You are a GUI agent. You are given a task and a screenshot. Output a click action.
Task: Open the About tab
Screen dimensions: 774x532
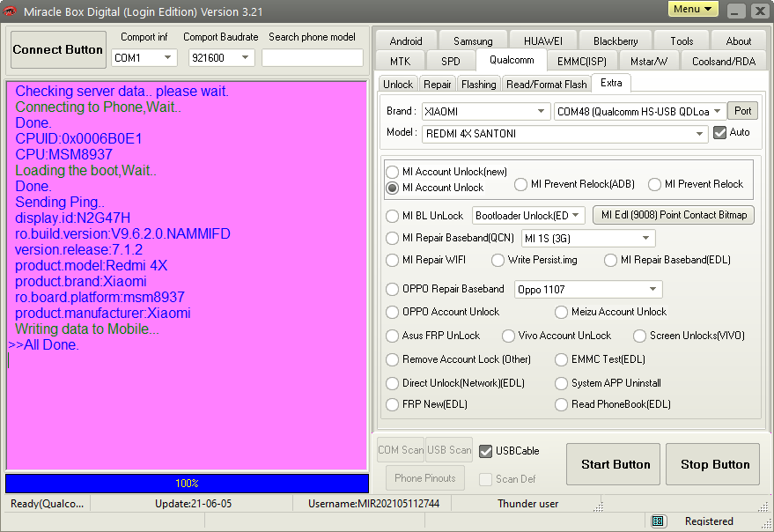tap(739, 41)
